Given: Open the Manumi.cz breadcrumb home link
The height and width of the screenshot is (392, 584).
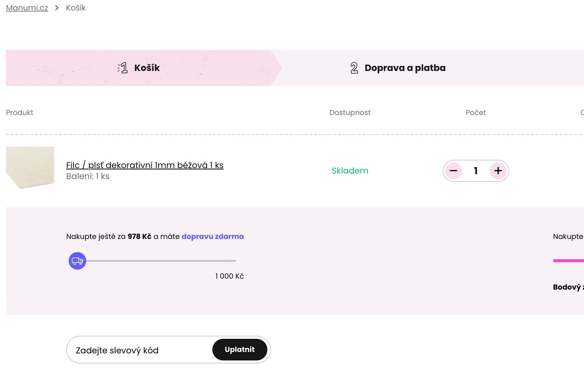Looking at the screenshot, I should 27,8.
